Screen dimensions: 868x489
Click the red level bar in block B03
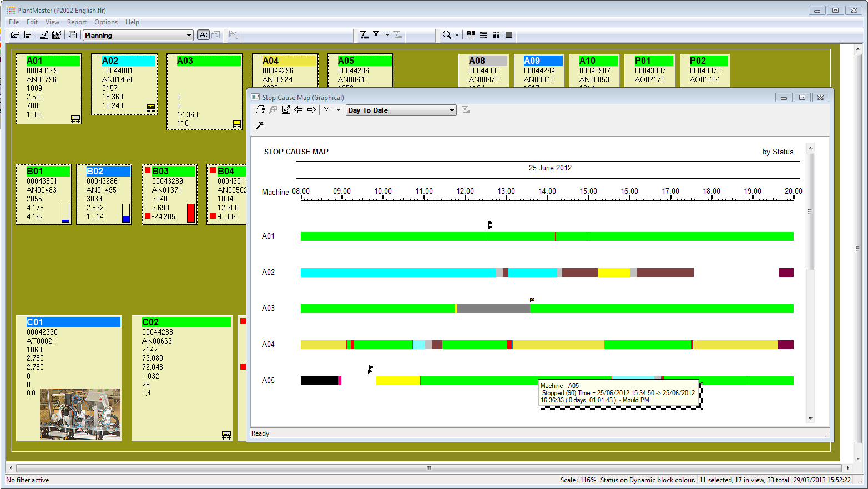click(191, 213)
